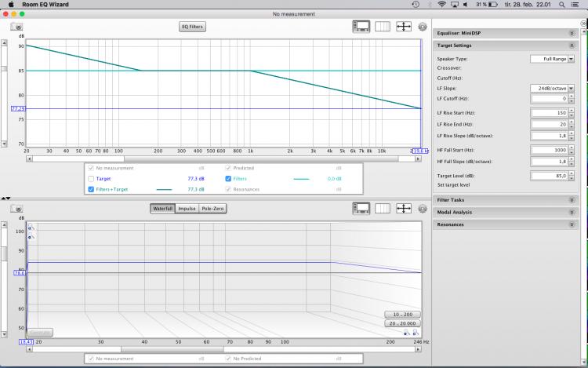Viewport: 588px width, 368px height.
Task: Expand Resonances section in right panel
Action: click(x=572, y=224)
